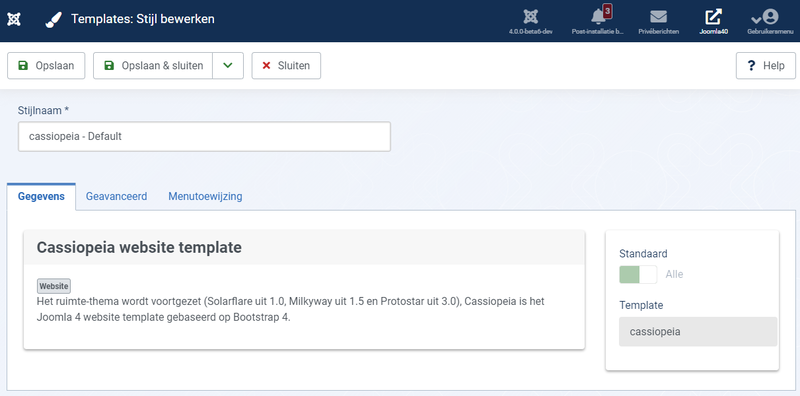The width and height of the screenshot is (800, 396).
Task: Expand the save options dropdown arrow
Action: pyautogui.click(x=228, y=66)
